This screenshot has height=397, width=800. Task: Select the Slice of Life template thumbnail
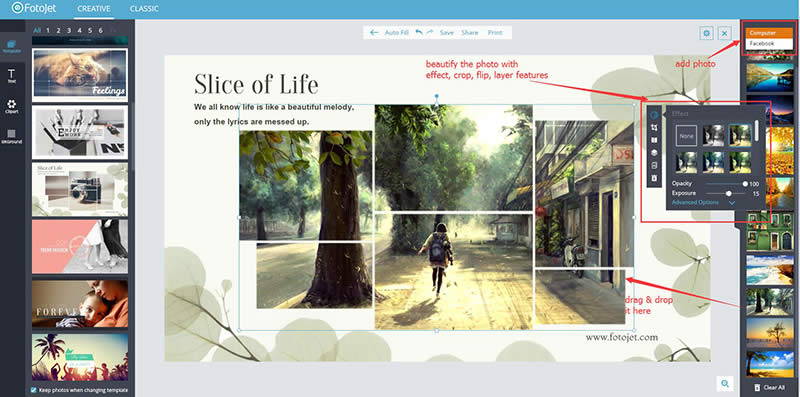(80, 189)
